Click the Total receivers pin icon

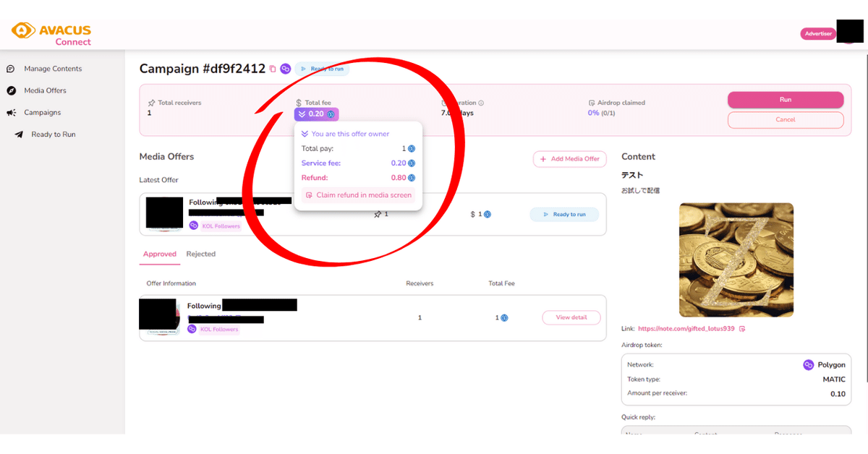151,103
